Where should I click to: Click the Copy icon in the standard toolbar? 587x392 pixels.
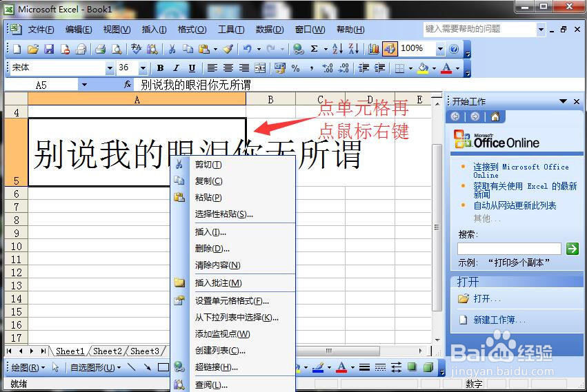click(188, 49)
